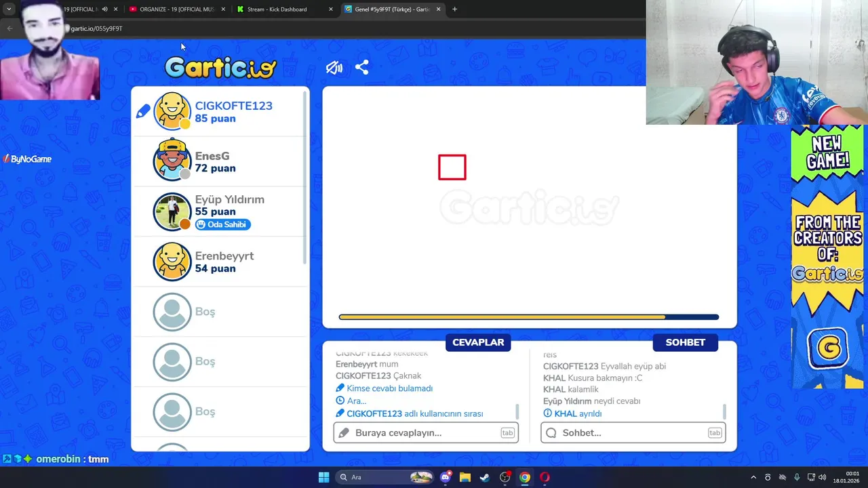Click the tab key hint in the answer field
The width and height of the screenshot is (868, 488).
click(x=507, y=432)
